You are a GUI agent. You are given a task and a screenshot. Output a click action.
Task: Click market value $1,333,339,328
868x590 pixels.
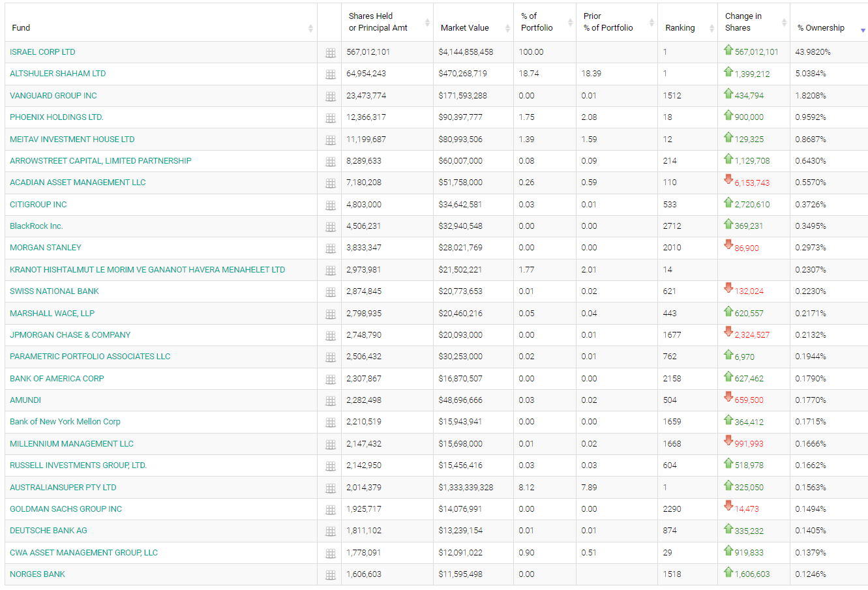coord(466,488)
